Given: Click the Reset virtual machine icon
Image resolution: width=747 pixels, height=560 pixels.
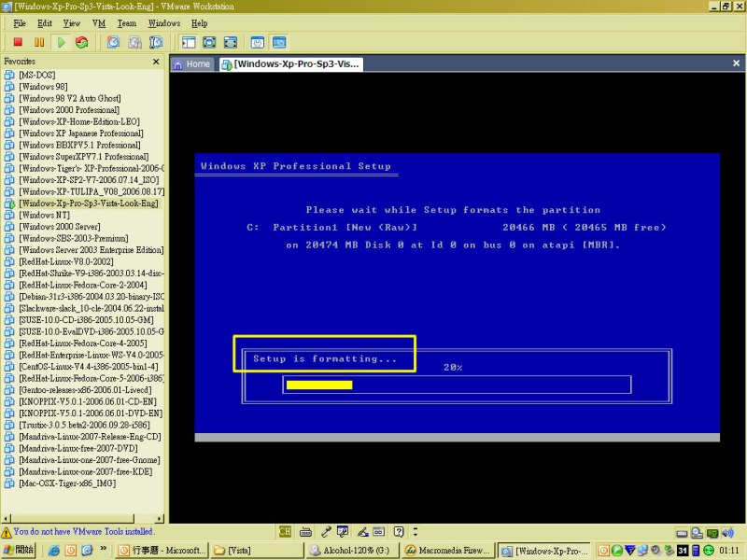Looking at the screenshot, I should tap(82, 42).
